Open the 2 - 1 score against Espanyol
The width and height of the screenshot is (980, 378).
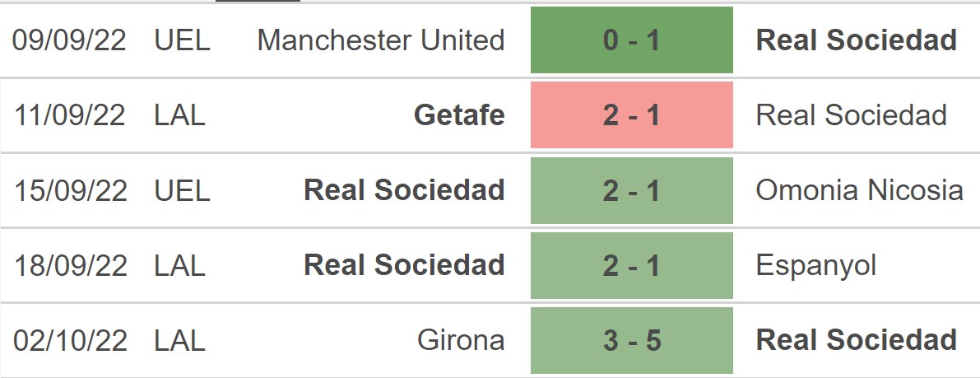click(x=631, y=265)
